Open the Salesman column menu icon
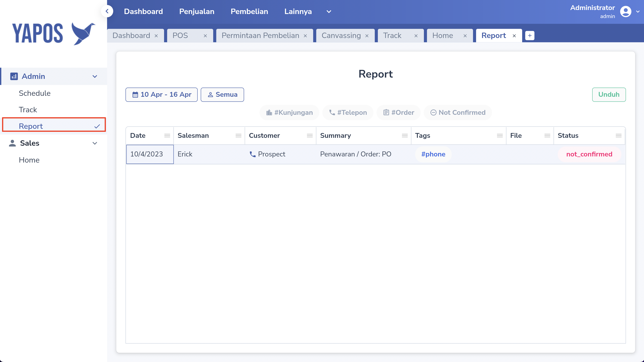The width and height of the screenshot is (644, 362). (239, 136)
